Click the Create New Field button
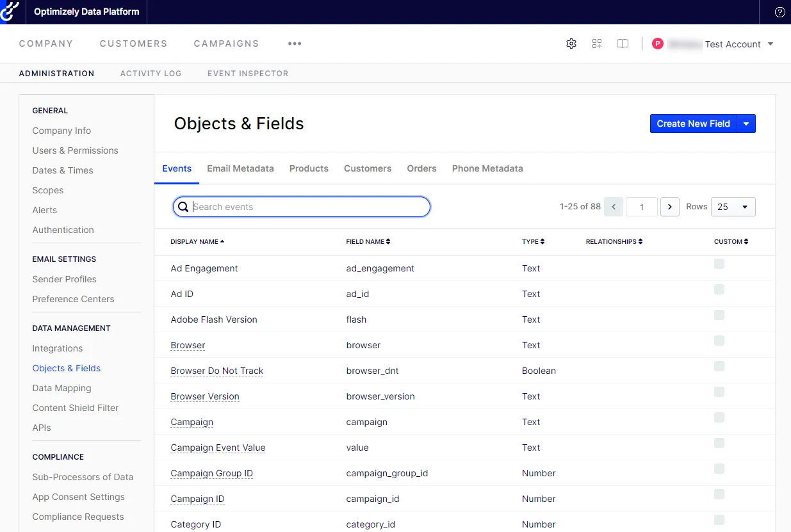The width and height of the screenshot is (791, 532). point(694,124)
